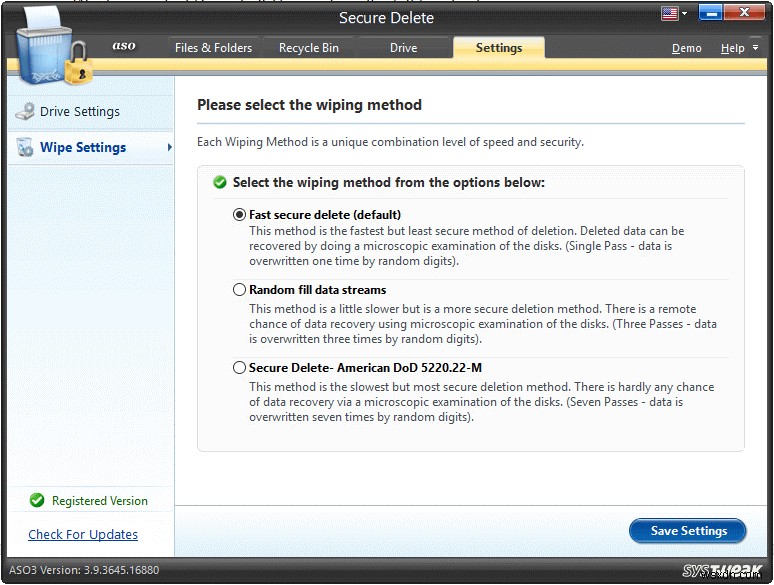Image resolution: width=774 pixels, height=585 pixels.
Task: Click the Random fill data streams description
Action: 483,324
